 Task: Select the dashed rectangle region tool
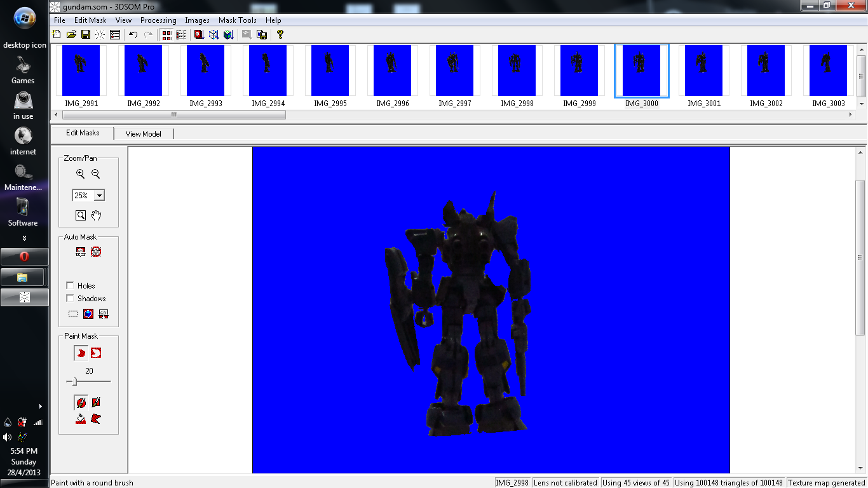click(x=73, y=313)
